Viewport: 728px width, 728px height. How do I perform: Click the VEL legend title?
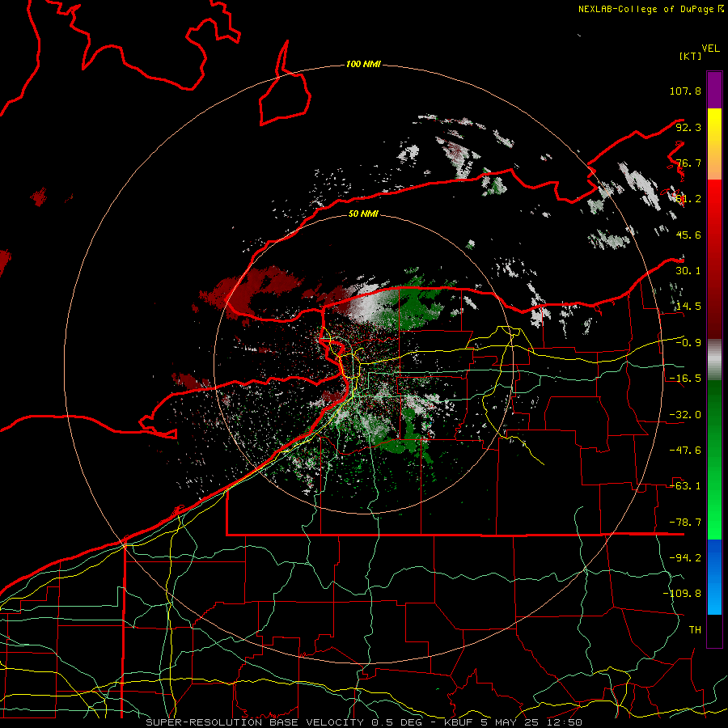click(710, 49)
